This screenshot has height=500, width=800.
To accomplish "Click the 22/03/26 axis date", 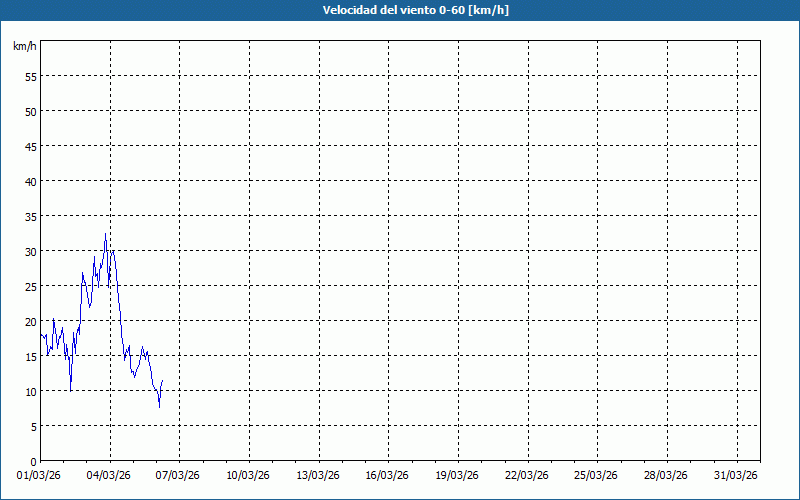I will point(528,474).
